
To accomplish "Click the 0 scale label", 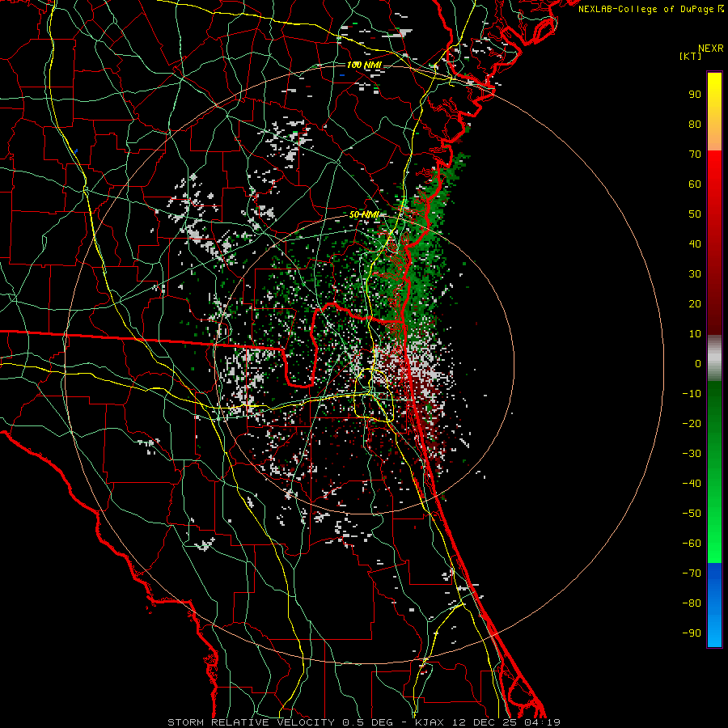I will click(x=698, y=363).
